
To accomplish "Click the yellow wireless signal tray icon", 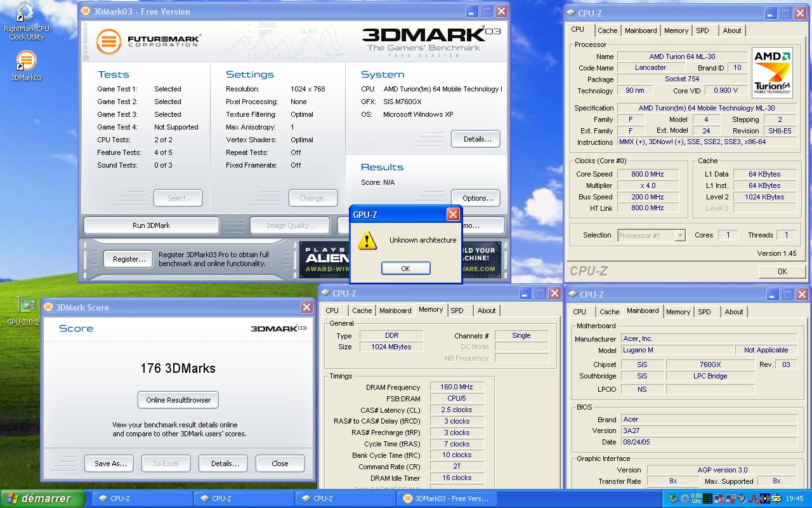I will [765, 498].
